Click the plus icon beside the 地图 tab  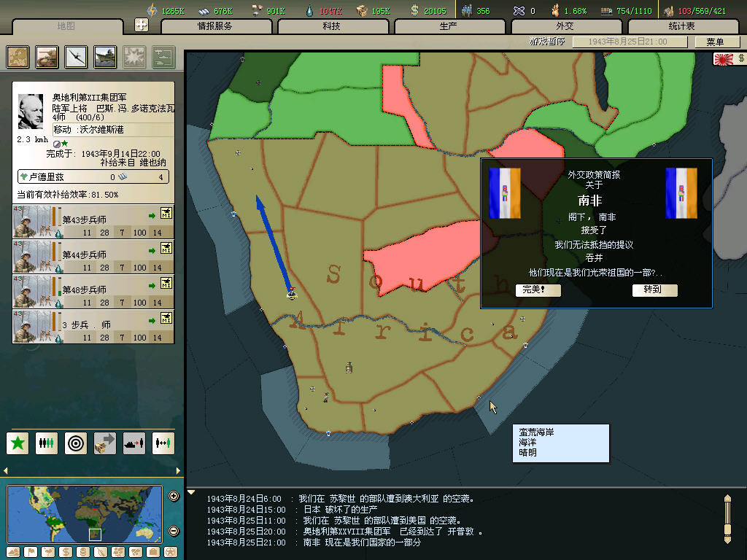tap(142, 25)
